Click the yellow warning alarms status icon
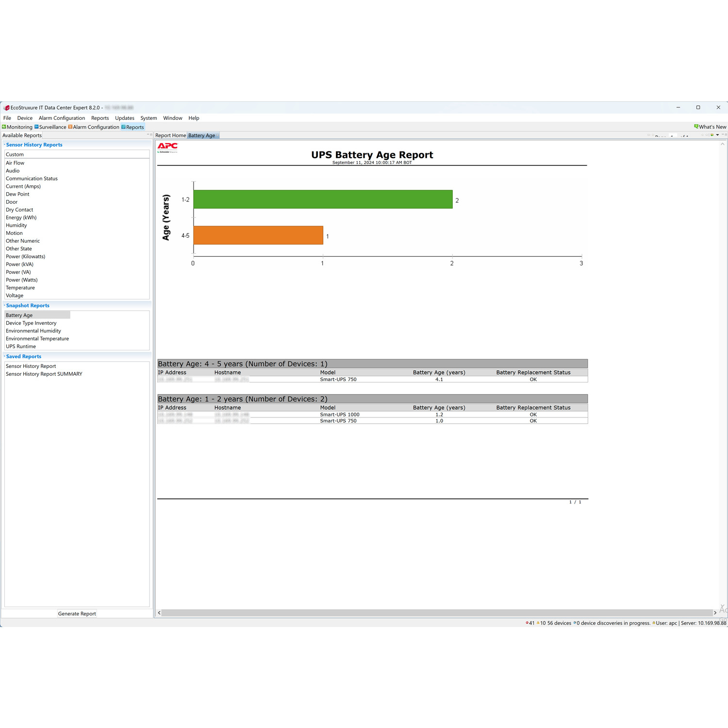 (x=538, y=623)
